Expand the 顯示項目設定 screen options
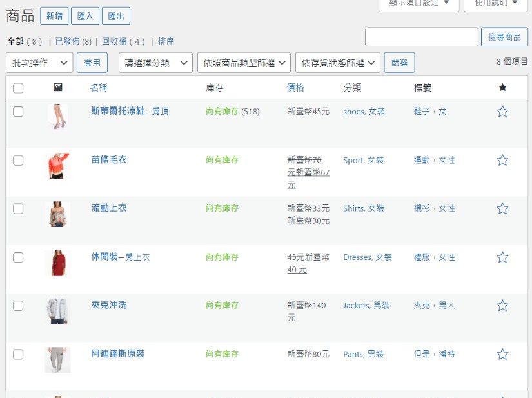 point(419,3)
